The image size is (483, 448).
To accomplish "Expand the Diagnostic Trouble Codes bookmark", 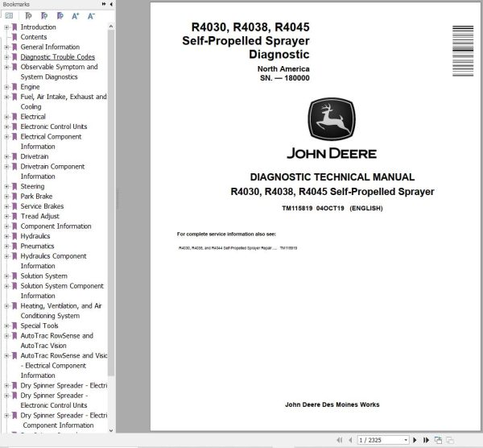I will [6, 57].
